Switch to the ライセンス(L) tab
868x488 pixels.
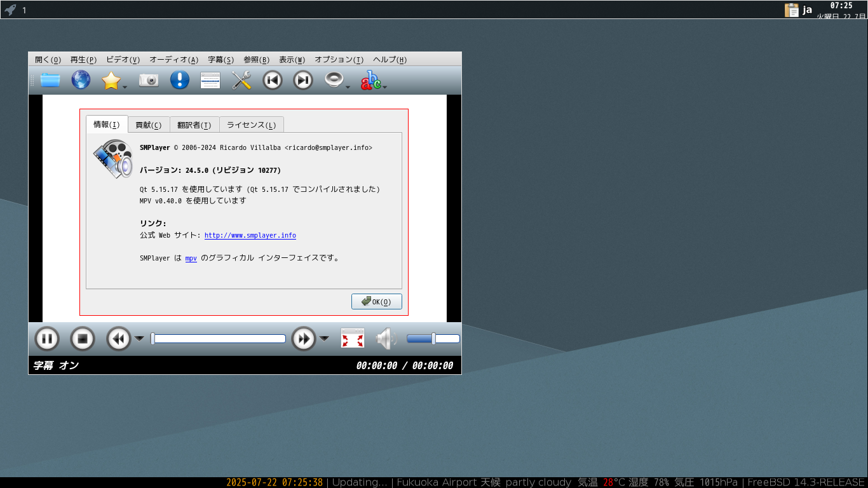252,125
